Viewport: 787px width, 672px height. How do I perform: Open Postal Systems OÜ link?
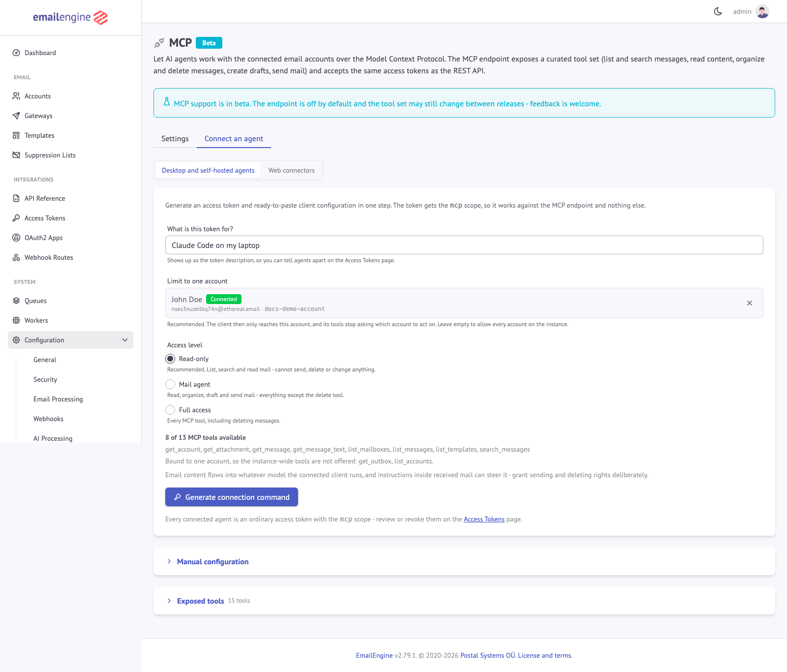(487, 655)
